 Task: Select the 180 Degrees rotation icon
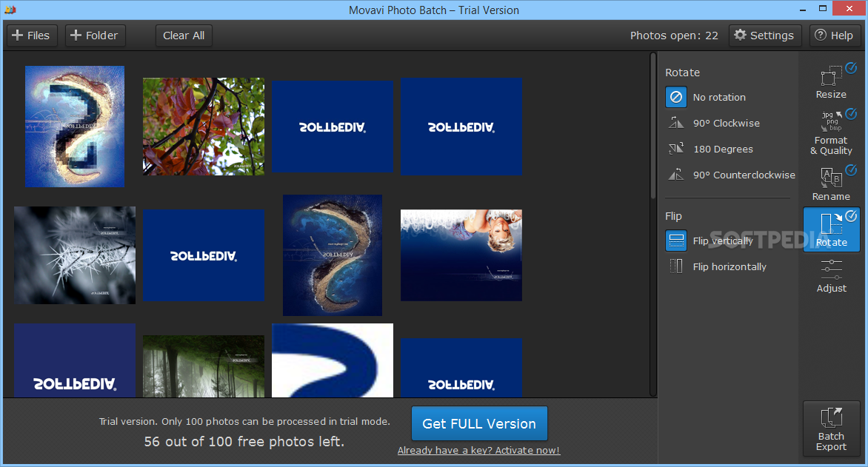676,149
